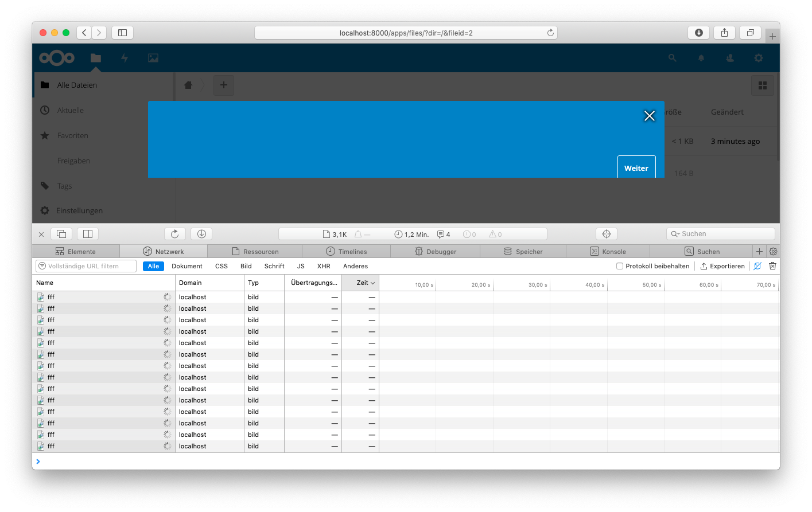Click the Weiter button

pyautogui.click(x=636, y=167)
